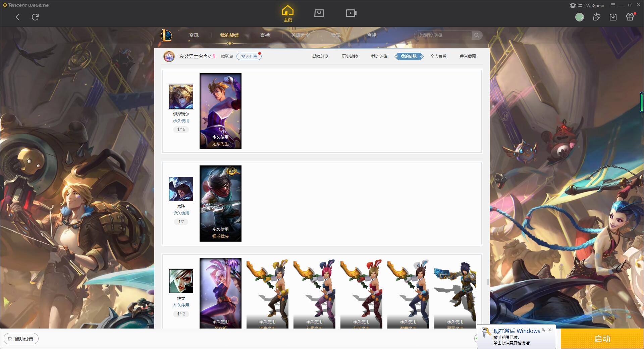Open Riven's blonde-haired bunny chroma

(361, 293)
